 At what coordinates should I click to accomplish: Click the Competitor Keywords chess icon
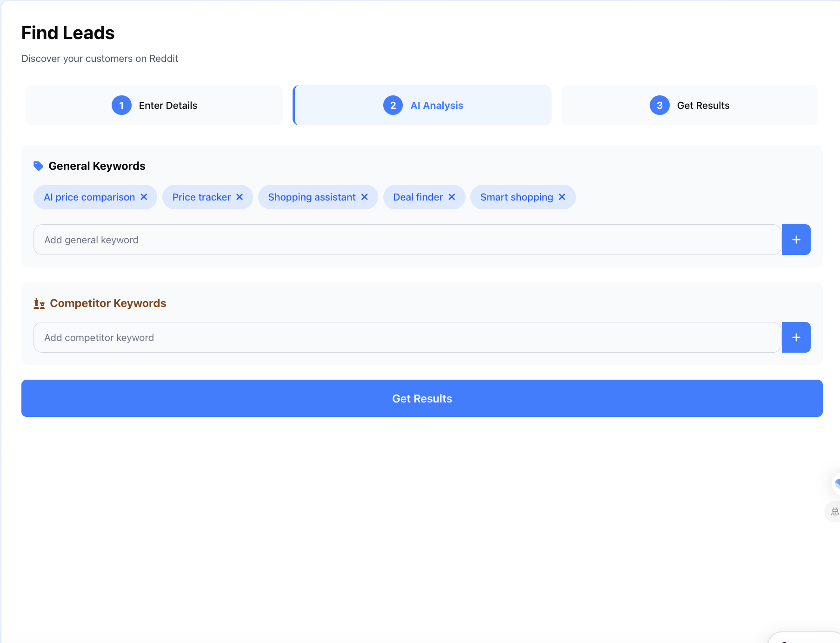click(39, 304)
